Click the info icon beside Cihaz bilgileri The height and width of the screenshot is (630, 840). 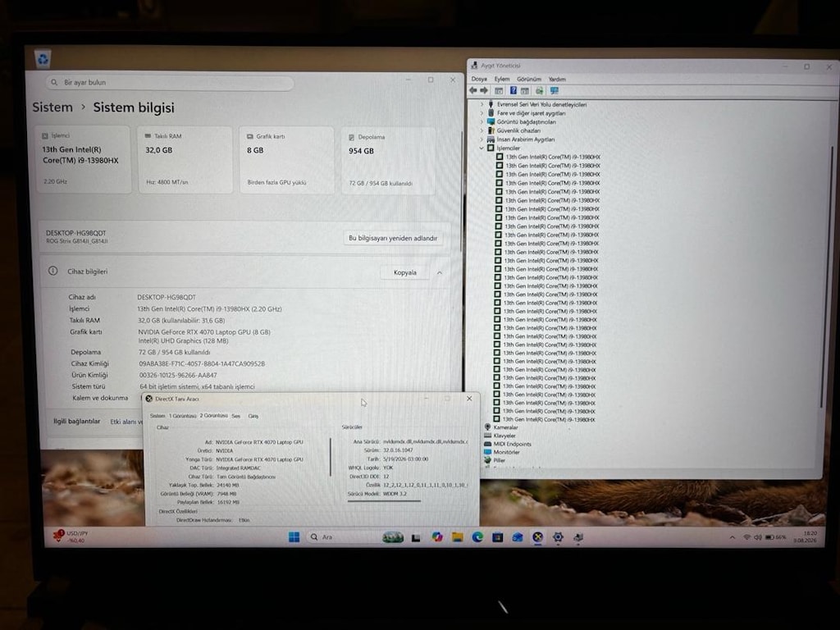pos(53,271)
